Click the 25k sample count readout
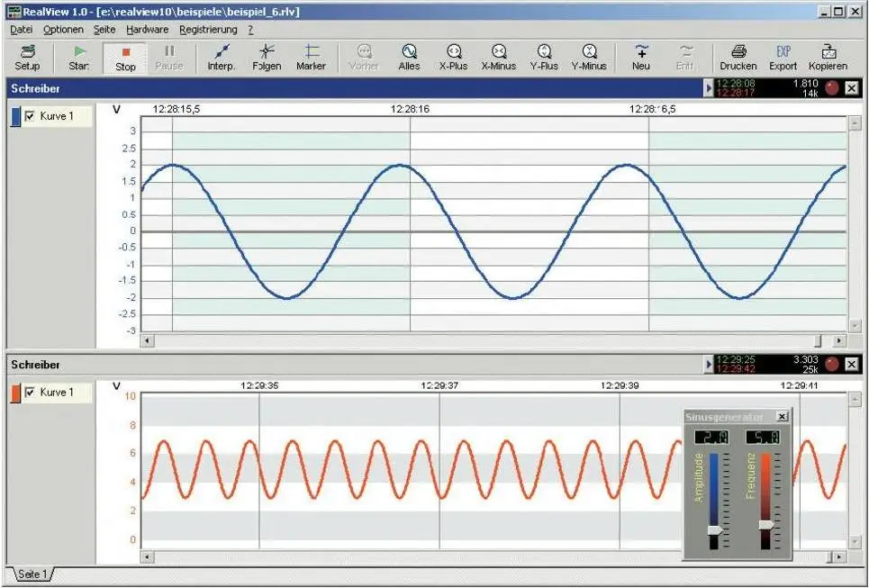Screen dimensions: 869x588 [810, 368]
